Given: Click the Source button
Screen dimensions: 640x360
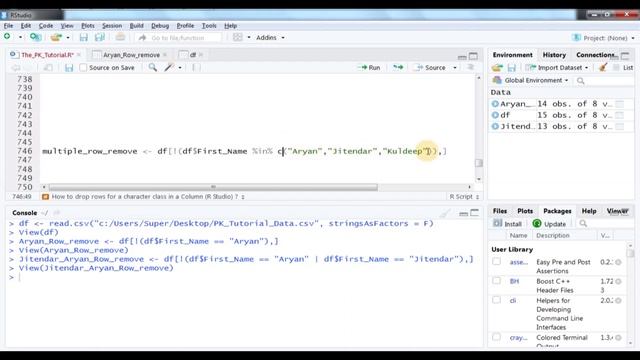Looking at the screenshot, I should [430, 68].
